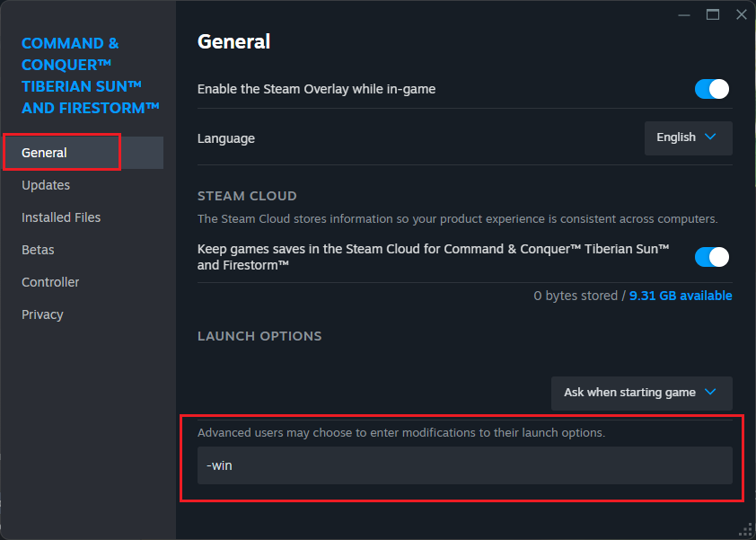Image resolution: width=756 pixels, height=540 pixels.
Task: Turn off Steam Cloud game saves toggle
Action: pyautogui.click(x=711, y=257)
